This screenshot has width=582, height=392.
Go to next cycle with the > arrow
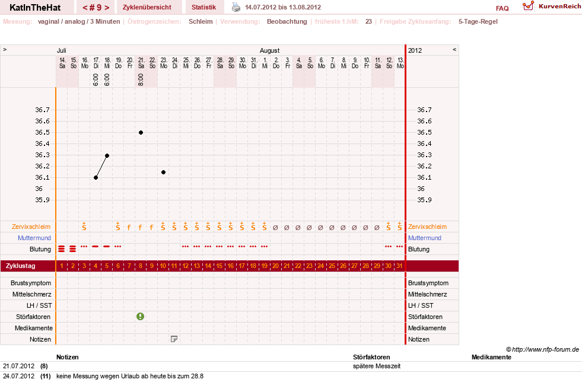coord(107,8)
